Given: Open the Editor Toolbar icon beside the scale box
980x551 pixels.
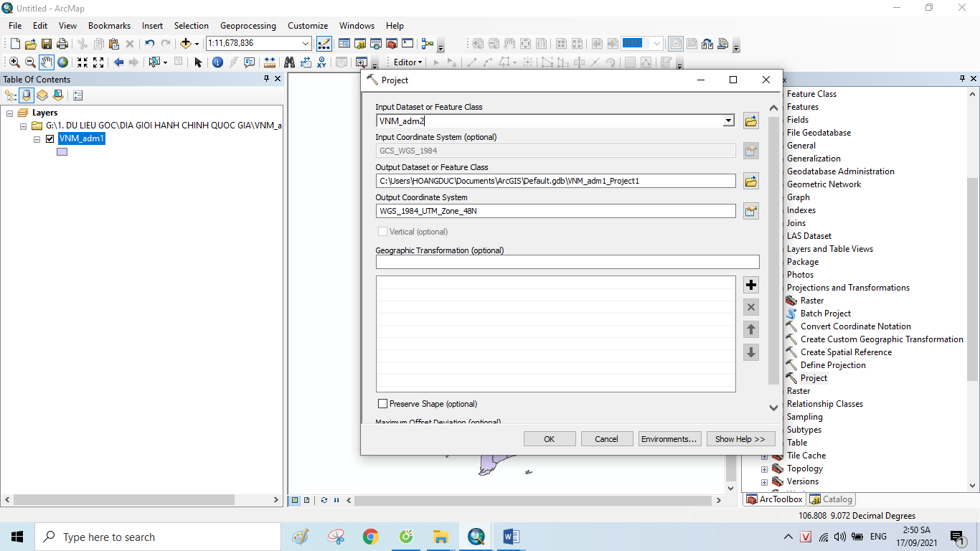Looking at the screenshot, I should click(x=324, y=44).
